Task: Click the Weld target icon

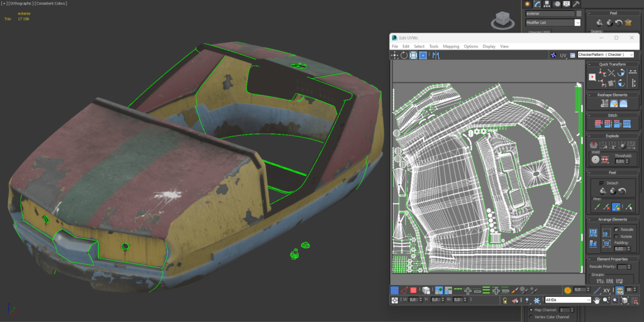Action: (595, 159)
